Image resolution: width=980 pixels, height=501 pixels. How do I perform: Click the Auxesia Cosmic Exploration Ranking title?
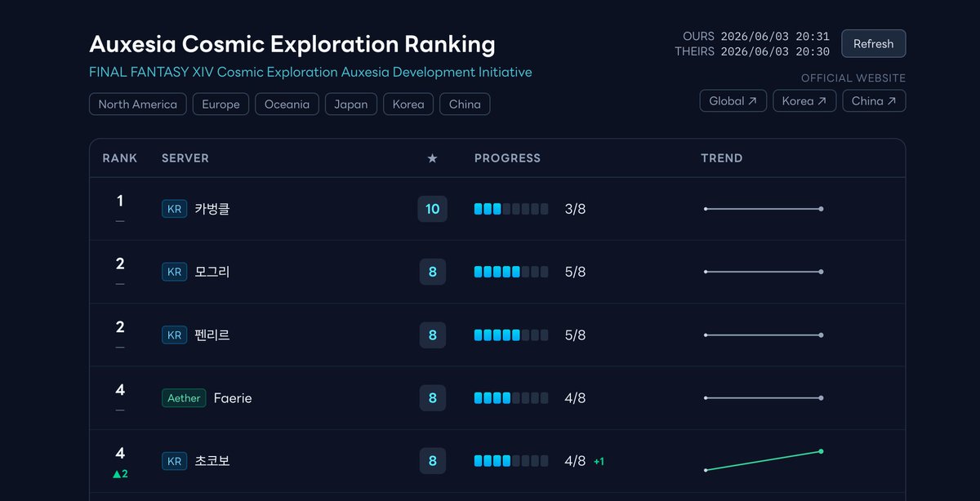292,44
